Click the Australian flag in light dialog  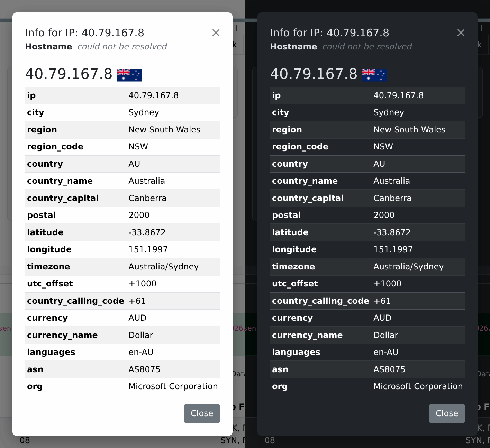[x=130, y=75]
